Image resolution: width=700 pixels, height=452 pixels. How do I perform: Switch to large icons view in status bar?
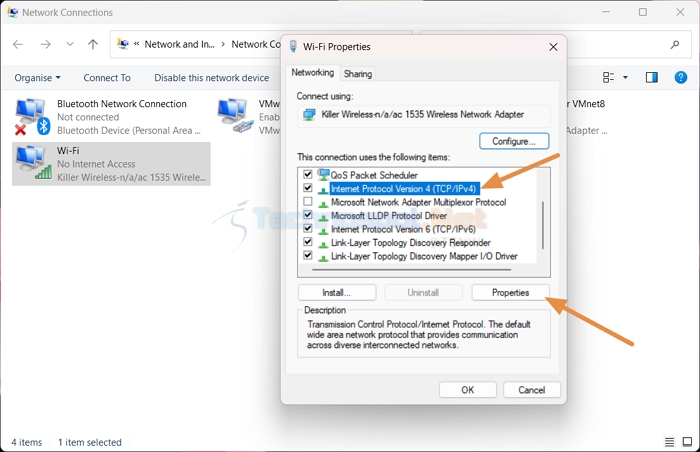coord(688,442)
